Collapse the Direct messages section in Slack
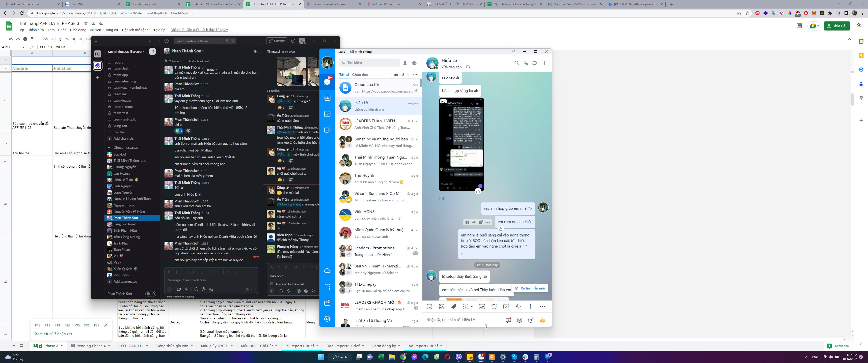The height and width of the screenshot is (363, 868). (x=109, y=147)
